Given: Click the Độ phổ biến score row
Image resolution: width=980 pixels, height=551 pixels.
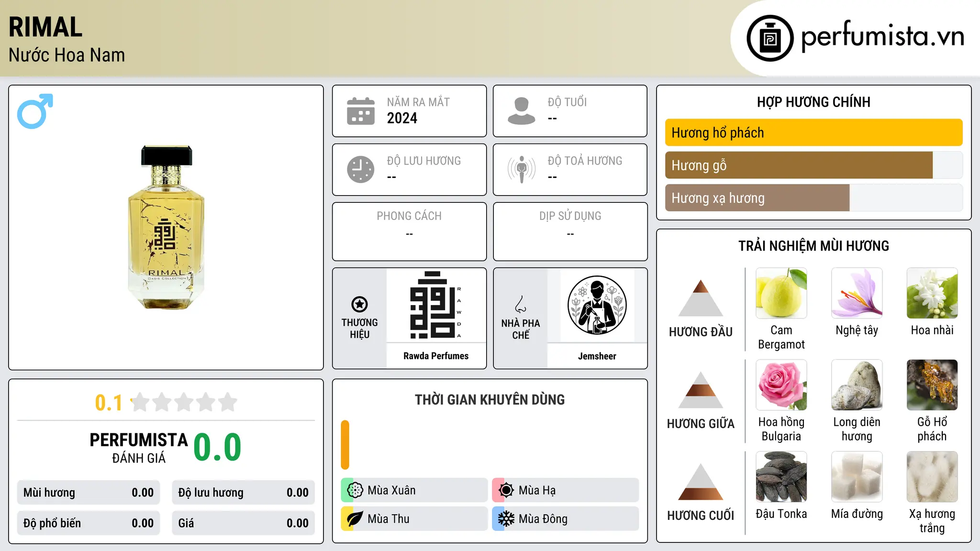Looking at the screenshot, I should pyautogui.click(x=89, y=523).
